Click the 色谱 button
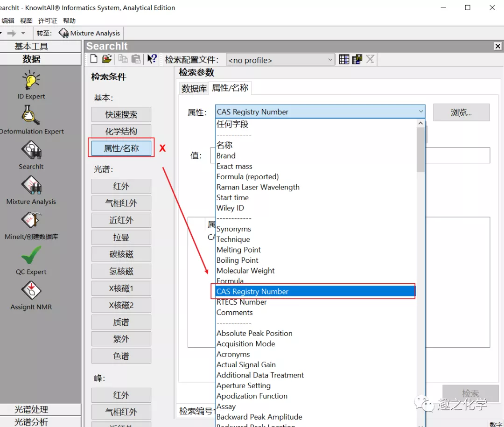Image resolution: width=504 pixels, height=427 pixels. coord(121,356)
